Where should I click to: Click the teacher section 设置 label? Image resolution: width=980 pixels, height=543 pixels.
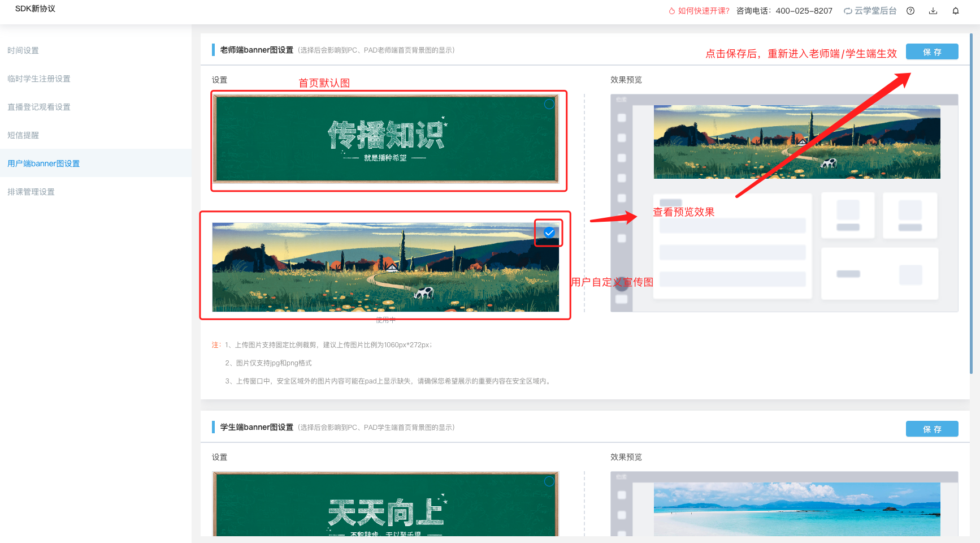[219, 80]
